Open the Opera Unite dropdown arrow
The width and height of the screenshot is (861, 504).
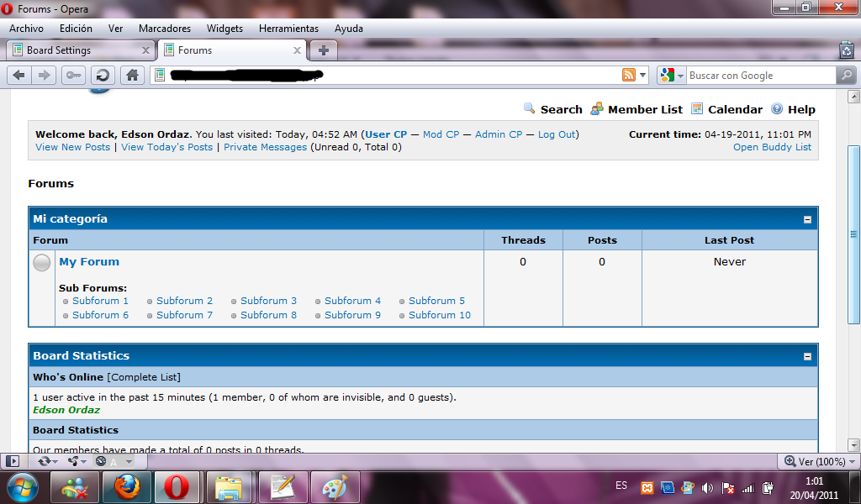pyautogui.click(x=83, y=462)
